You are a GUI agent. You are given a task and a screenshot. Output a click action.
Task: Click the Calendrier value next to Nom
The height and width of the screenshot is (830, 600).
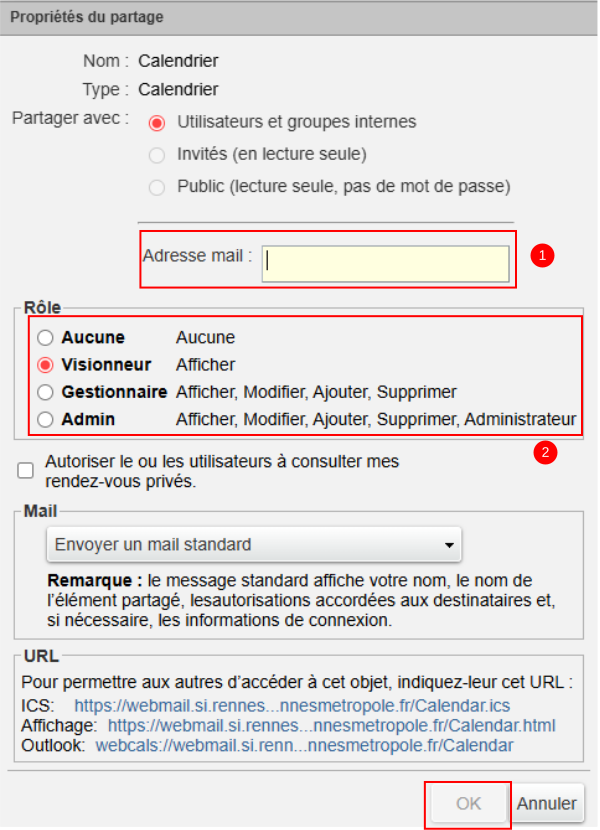point(178,60)
